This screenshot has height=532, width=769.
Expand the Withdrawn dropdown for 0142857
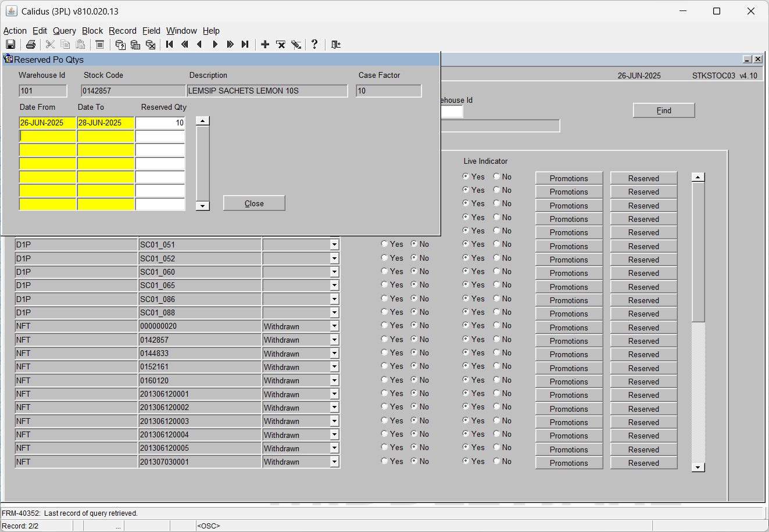(x=334, y=340)
